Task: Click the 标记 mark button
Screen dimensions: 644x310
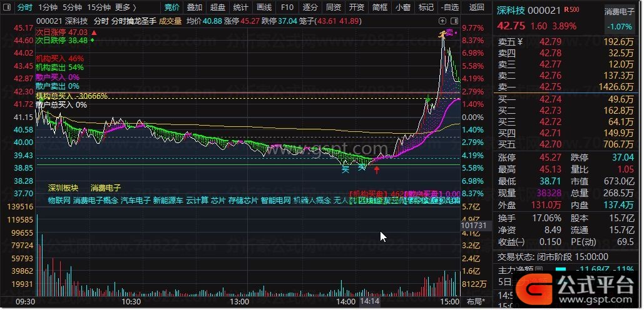Action: click(426, 7)
